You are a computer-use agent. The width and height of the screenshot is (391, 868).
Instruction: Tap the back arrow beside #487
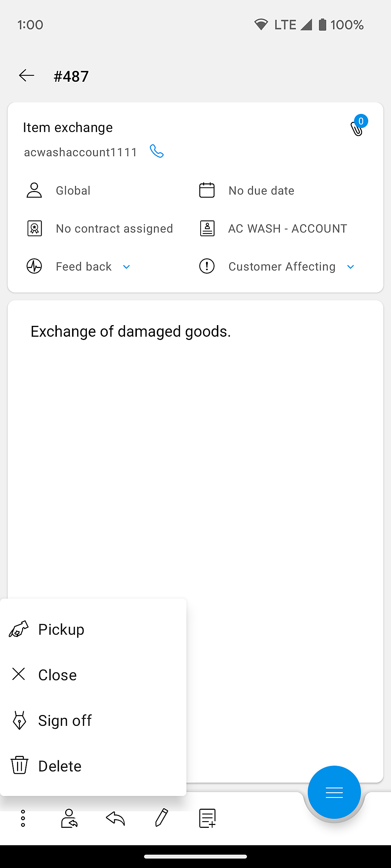point(27,76)
